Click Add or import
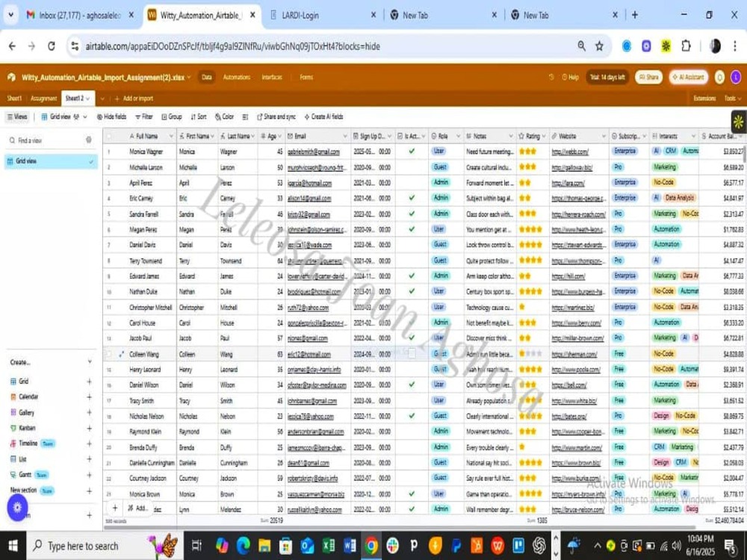The height and width of the screenshot is (560, 747). 134,99
